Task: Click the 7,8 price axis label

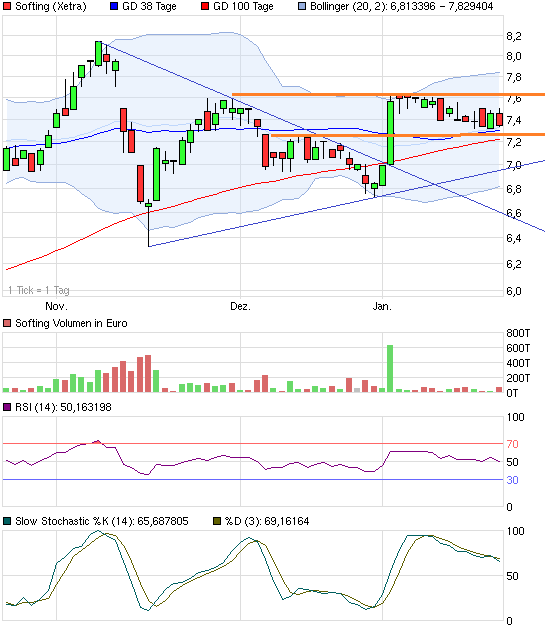Action: [x=514, y=77]
